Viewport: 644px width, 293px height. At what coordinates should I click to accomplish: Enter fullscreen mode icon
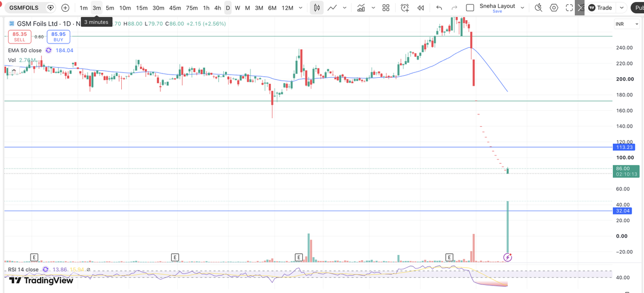[x=569, y=8]
